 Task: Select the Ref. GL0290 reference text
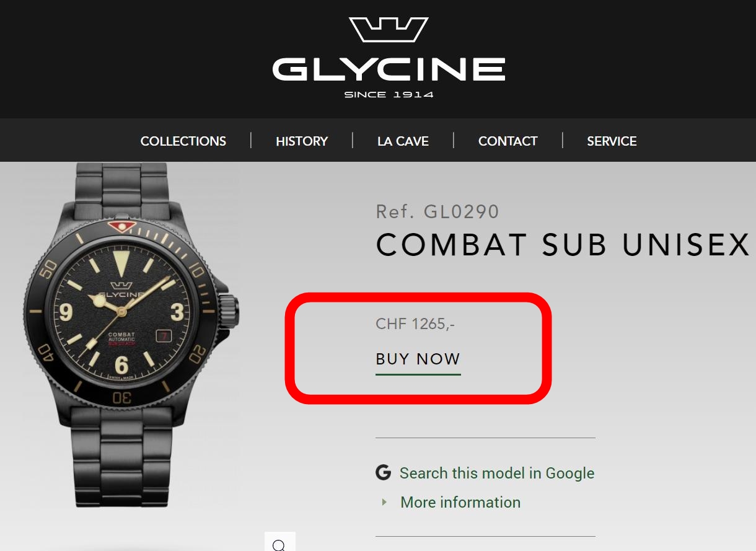pos(437,211)
